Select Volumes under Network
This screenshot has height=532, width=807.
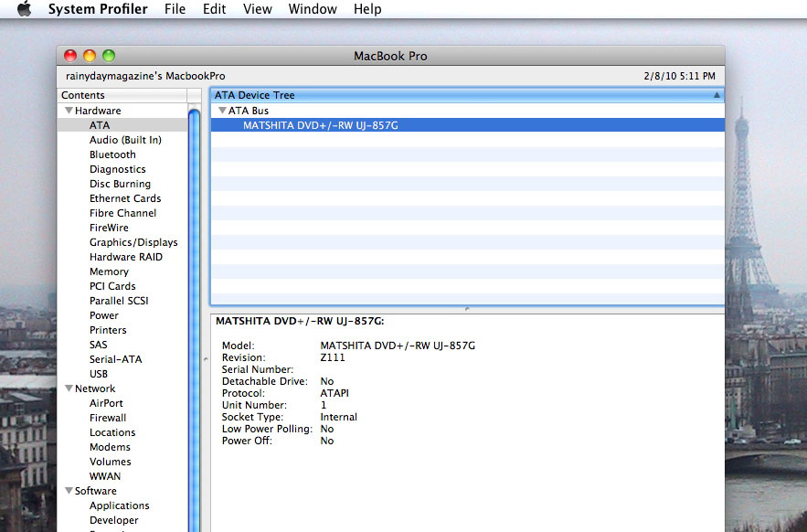click(111, 462)
